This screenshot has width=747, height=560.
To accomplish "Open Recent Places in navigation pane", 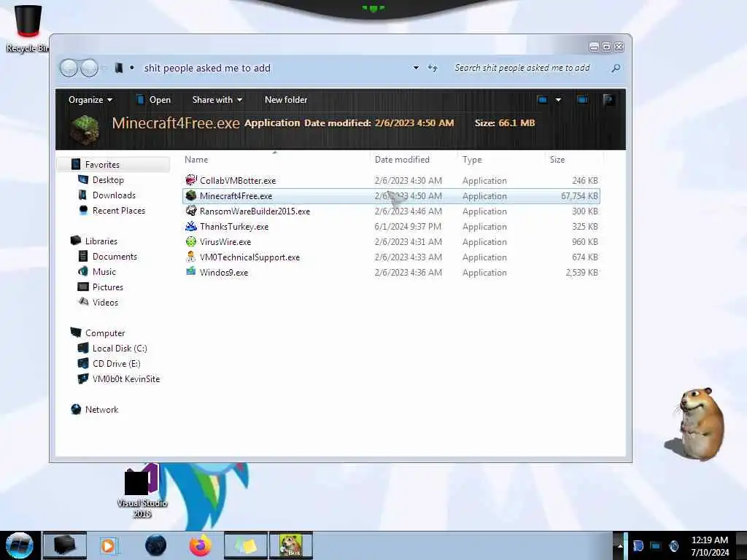I will pyautogui.click(x=119, y=211).
